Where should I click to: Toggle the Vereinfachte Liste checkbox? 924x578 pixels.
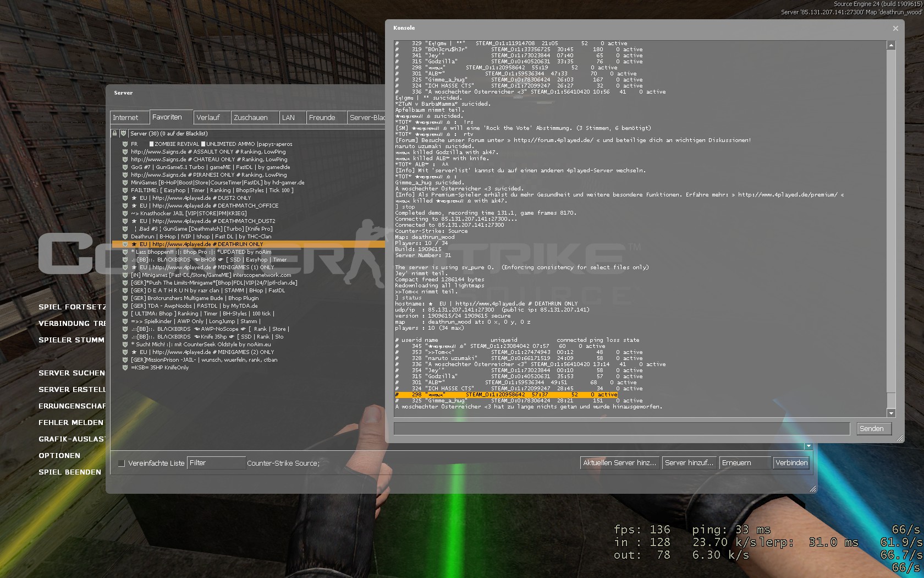point(121,463)
